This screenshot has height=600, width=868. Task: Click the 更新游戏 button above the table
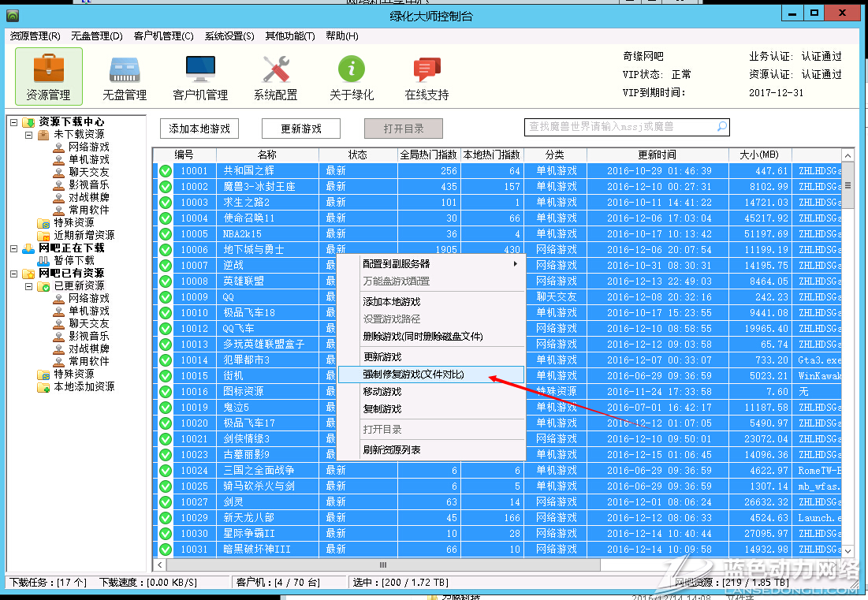(x=301, y=129)
